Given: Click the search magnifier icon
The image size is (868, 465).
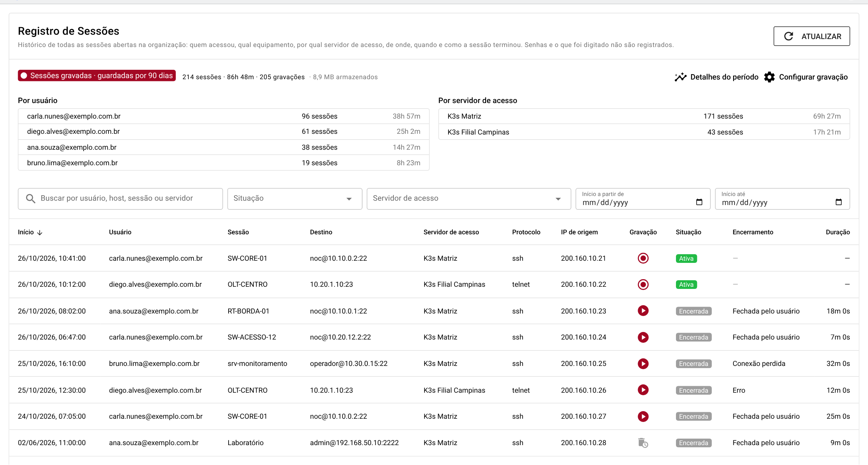Looking at the screenshot, I should [x=31, y=199].
